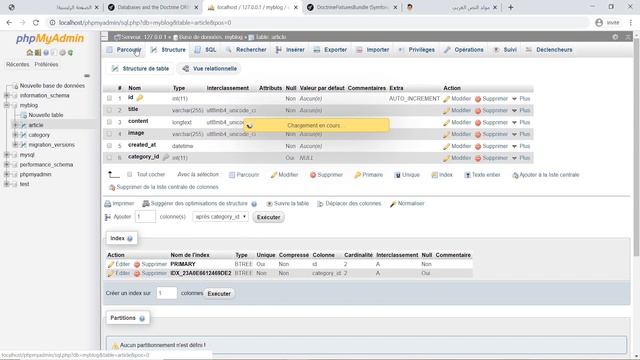
Task: Click Supprimer for created_at column
Action: pyautogui.click(x=491, y=146)
